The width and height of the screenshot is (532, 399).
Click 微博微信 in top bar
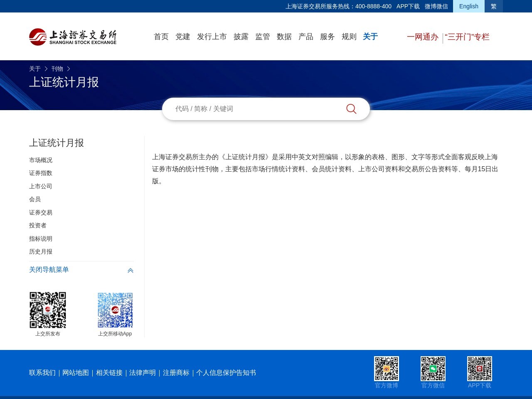tap(436, 6)
